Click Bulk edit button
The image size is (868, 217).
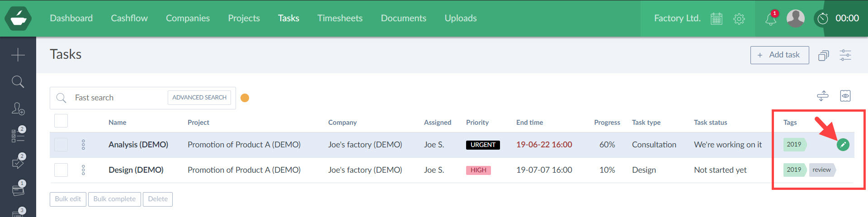(68, 199)
